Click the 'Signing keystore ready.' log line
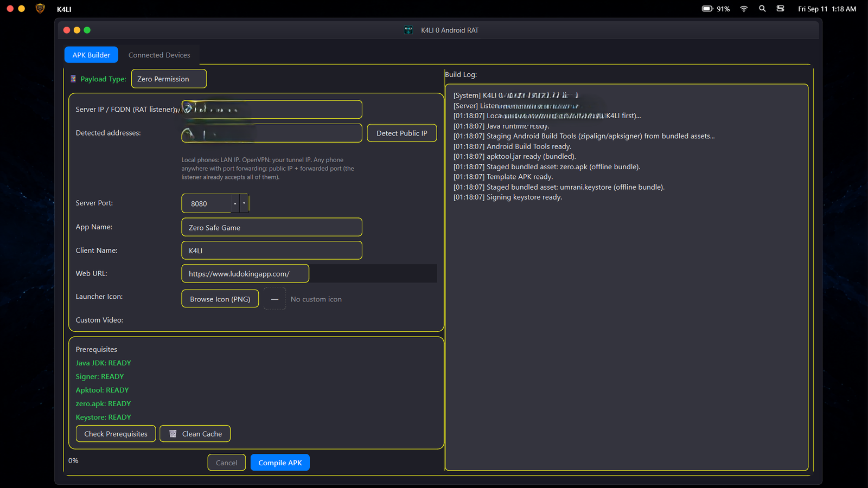Viewport: 868px width, 488px height. [508, 197]
